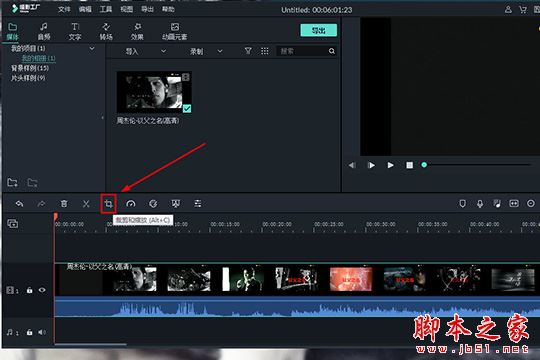
Task: Click the preview progress slider handle
Action: click(x=424, y=165)
